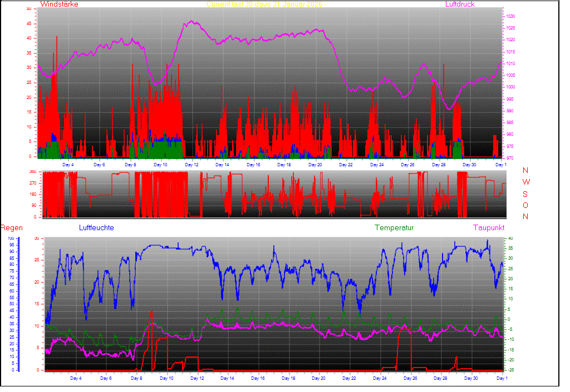This screenshot has width=570, height=392.
Task: Click the 40 value on temperature axis
Action: point(511,239)
